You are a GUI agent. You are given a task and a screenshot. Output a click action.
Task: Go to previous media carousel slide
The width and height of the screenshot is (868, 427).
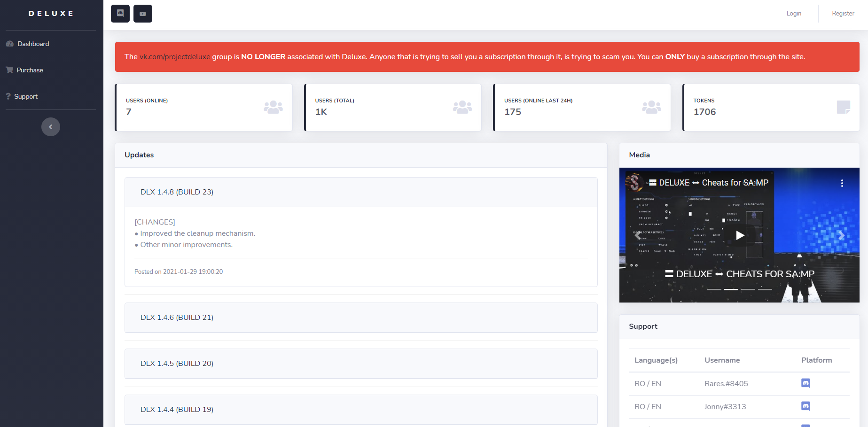637,235
